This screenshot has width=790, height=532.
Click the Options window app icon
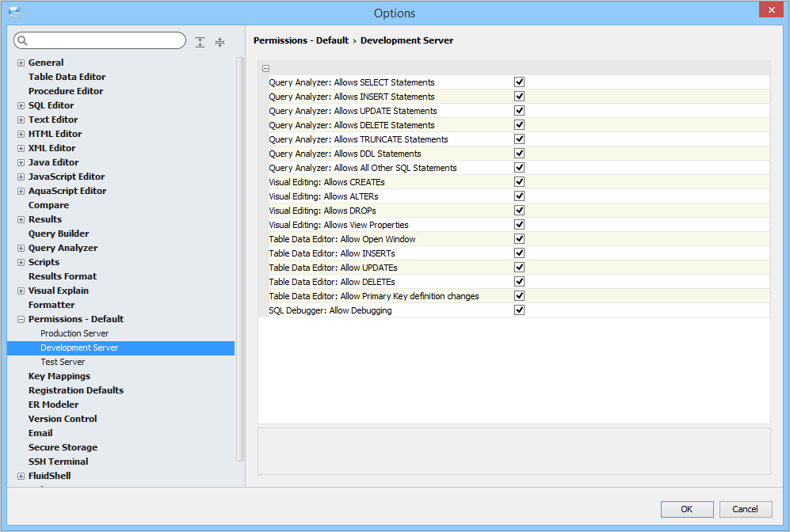(x=15, y=13)
